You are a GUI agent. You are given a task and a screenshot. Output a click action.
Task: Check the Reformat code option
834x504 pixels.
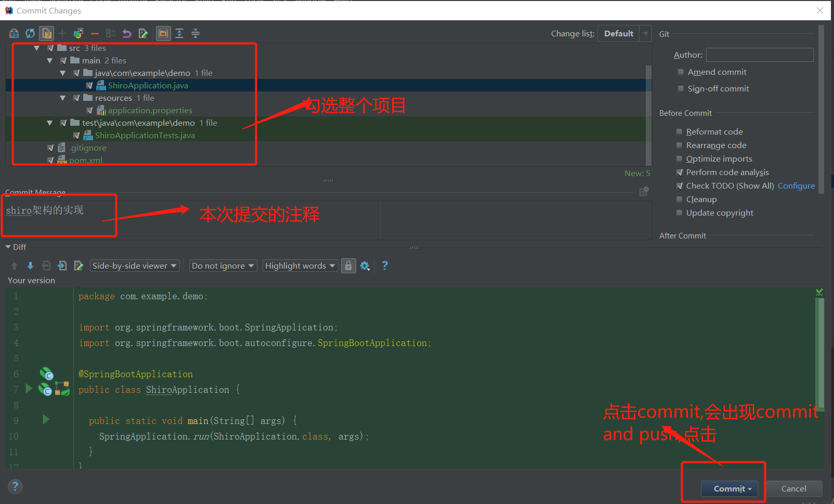click(679, 132)
